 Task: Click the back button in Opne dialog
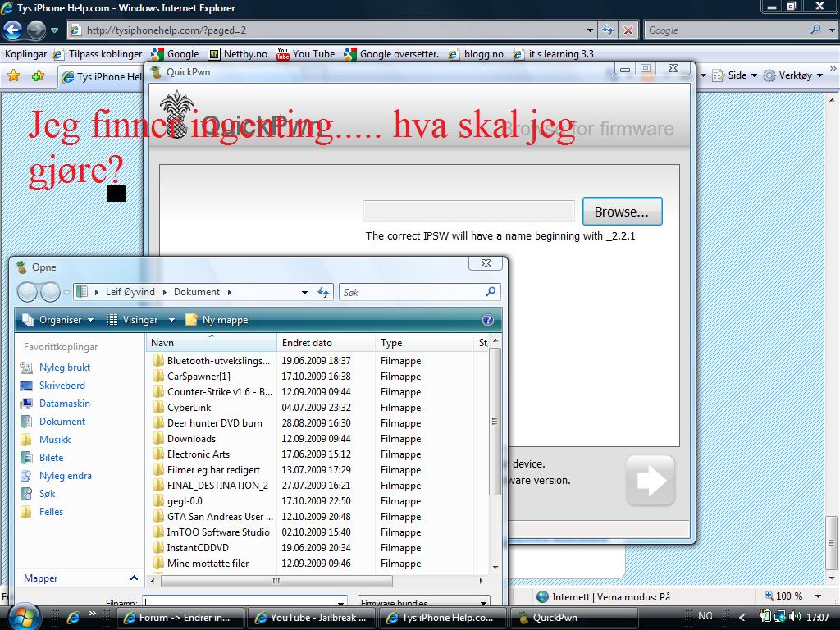[27, 293]
